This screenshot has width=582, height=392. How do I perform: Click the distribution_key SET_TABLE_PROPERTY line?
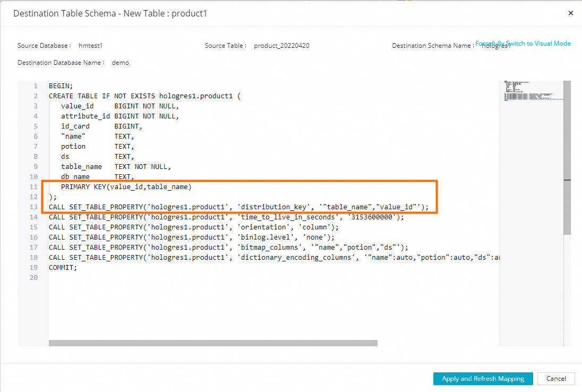coord(238,207)
